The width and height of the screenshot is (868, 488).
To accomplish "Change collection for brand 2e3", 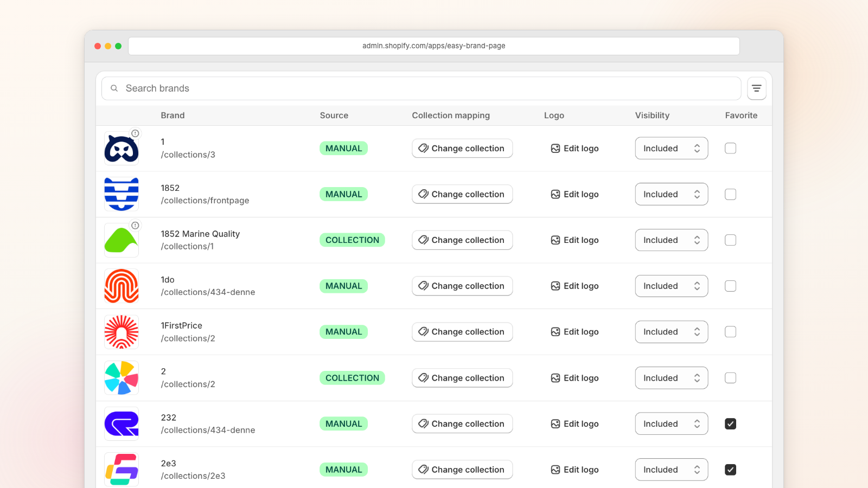I will (462, 470).
